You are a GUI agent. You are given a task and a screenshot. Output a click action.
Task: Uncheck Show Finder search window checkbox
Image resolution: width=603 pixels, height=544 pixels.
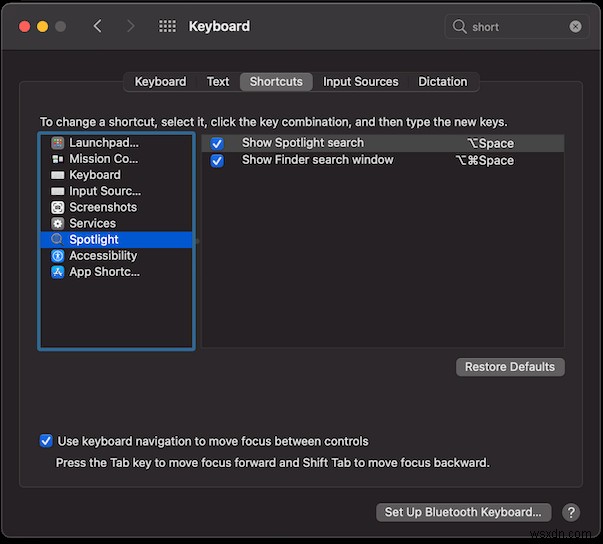(x=217, y=161)
